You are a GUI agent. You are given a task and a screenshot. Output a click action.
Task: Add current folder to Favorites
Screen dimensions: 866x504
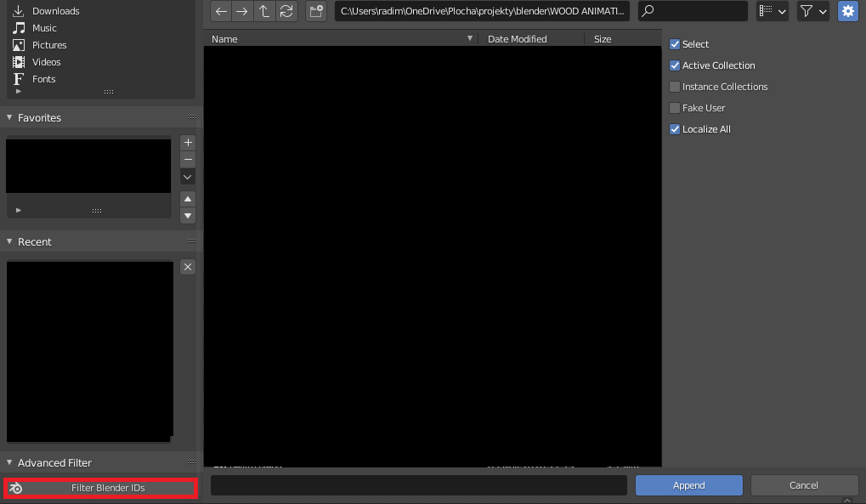188,143
